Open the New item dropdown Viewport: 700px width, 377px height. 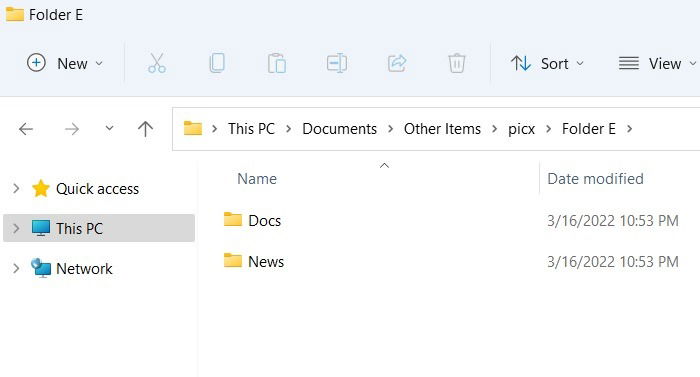click(x=65, y=63)
